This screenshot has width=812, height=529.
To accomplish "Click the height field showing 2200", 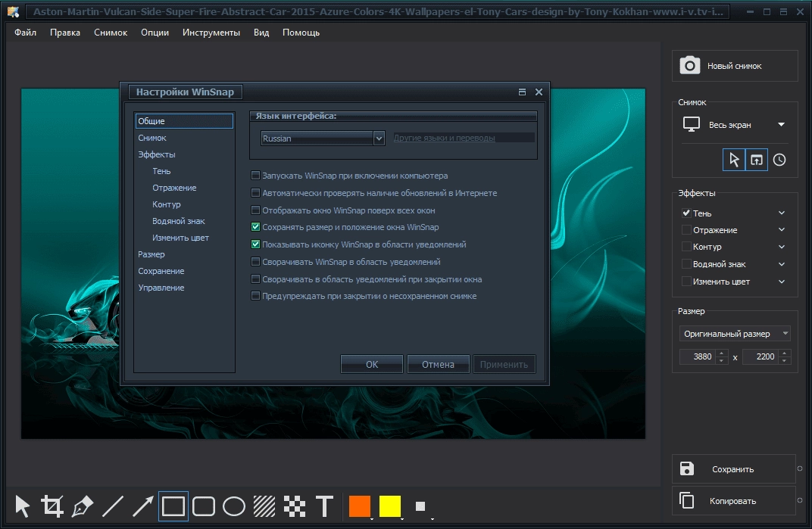I will [x=761, y=356].
